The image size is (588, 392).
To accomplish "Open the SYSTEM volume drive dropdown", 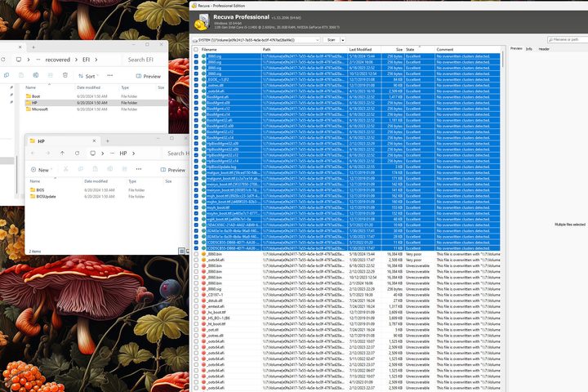I will [317, 40].
